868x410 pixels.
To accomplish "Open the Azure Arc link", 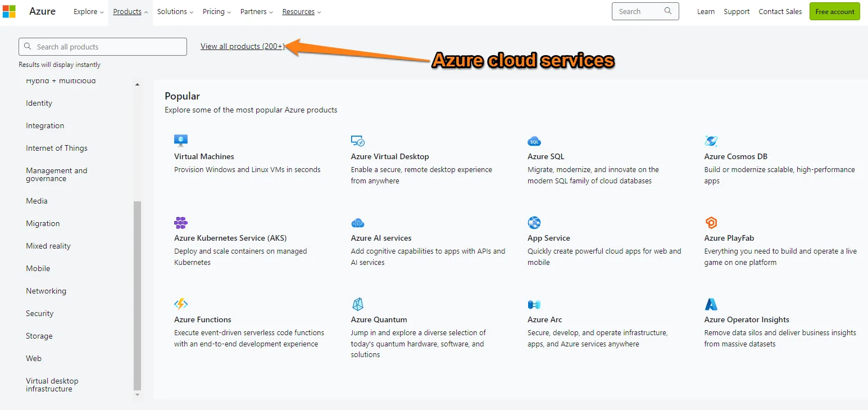I will (x=545, y=319).
